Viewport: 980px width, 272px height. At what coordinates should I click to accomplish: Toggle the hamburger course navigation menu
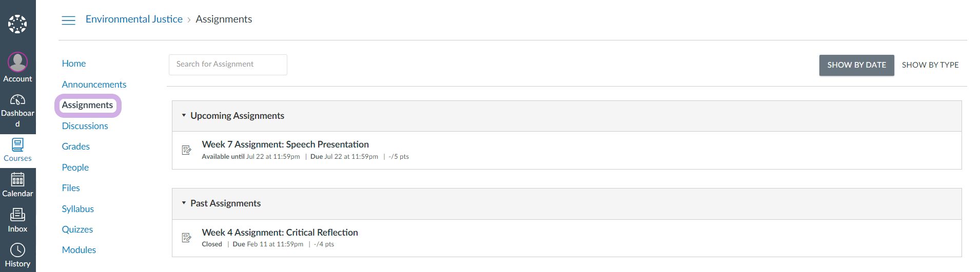coord(68,20)
